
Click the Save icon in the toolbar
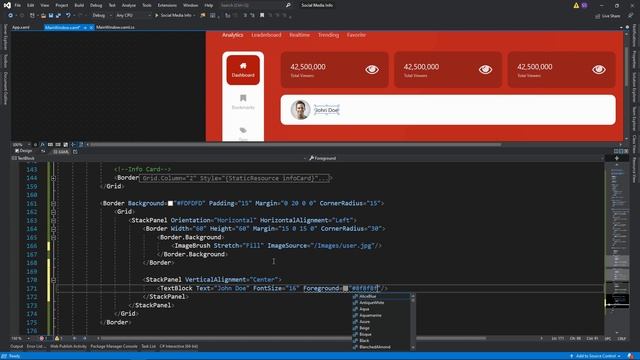click(51, 16)
